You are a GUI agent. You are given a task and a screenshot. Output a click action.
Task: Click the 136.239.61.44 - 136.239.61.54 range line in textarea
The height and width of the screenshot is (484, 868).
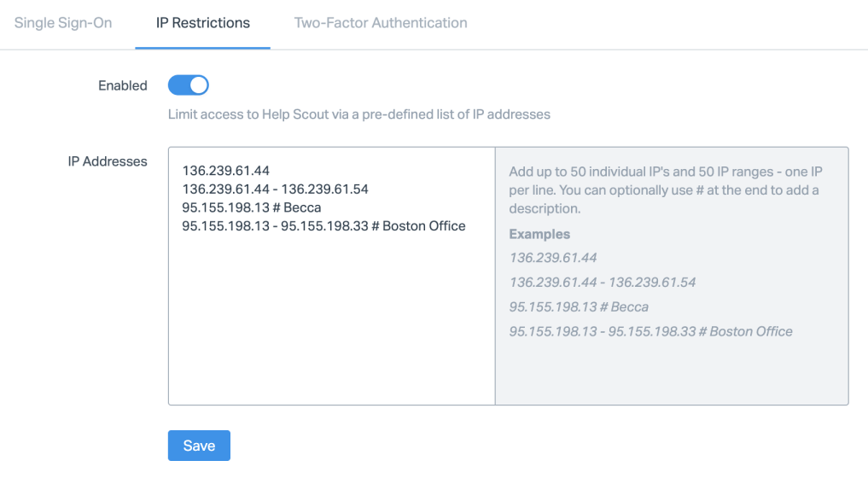click(275, 189)
